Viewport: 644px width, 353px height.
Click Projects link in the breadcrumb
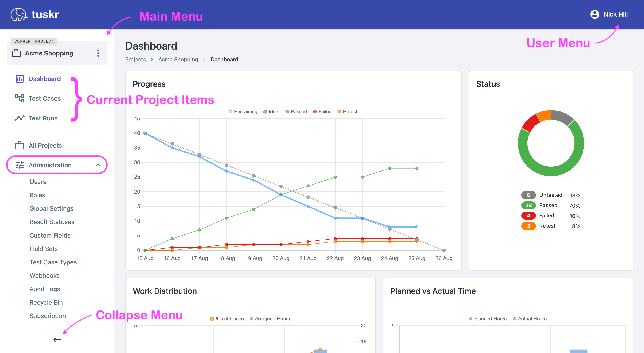(x=135, y=60)
